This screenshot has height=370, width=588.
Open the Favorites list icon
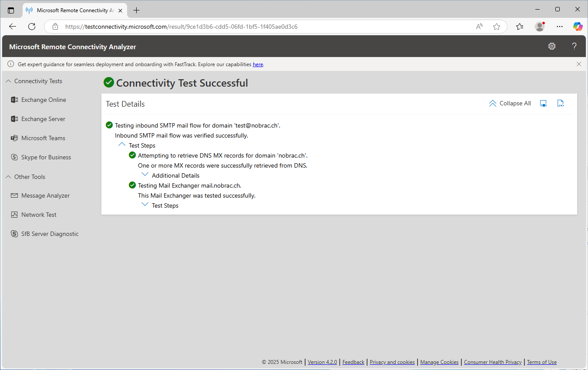click(520, 27)
